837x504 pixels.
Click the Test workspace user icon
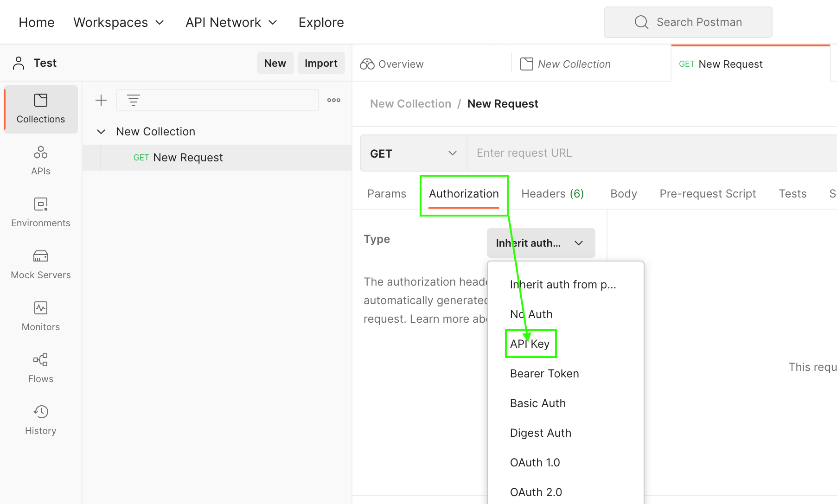19,63
